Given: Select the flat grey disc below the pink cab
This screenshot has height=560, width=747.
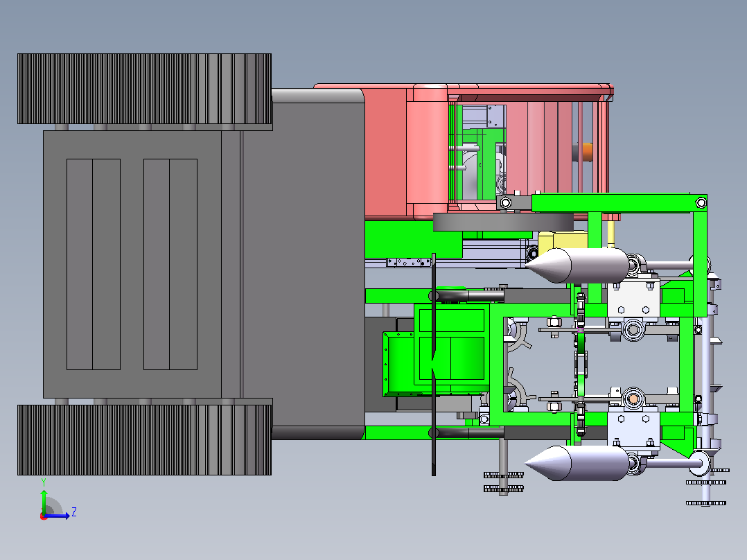Looking at the screenshot, I should coord(503,222).
